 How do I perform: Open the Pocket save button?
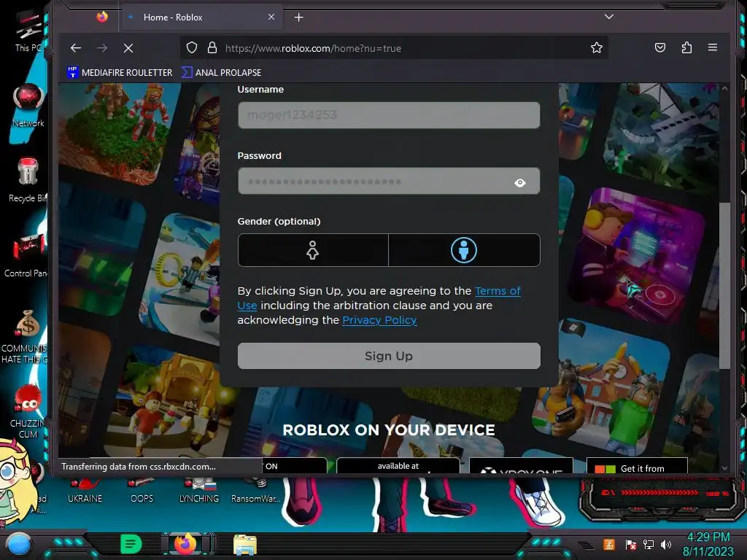pyautogui.click(x=659, y=47)
